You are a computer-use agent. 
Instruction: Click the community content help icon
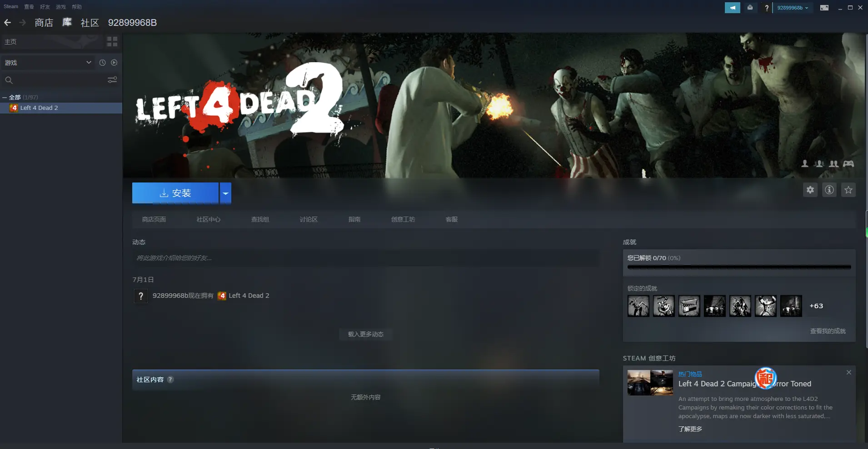click(x=170, y=380)
